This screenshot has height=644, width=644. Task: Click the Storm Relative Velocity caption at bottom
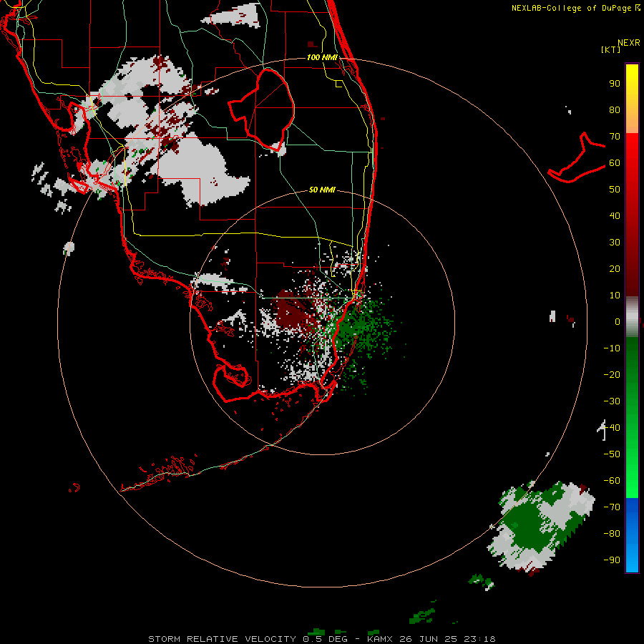click(321, 639)
